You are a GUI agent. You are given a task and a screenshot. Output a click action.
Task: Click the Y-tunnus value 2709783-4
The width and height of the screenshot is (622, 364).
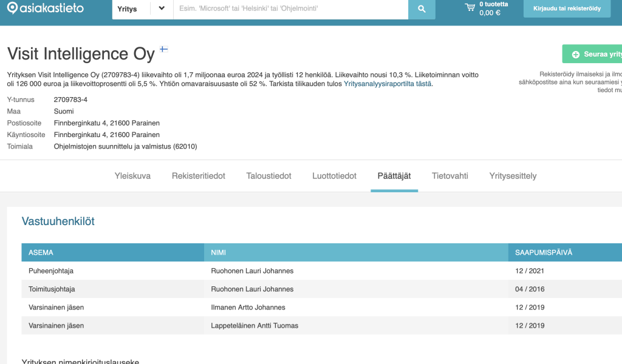70,100
